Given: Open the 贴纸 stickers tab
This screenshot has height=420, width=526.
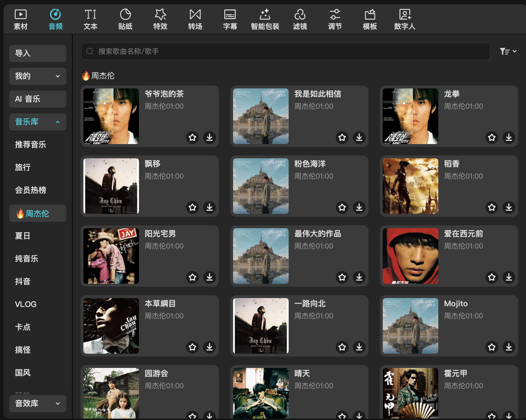Looking at the screenshot, I should 125,19.
